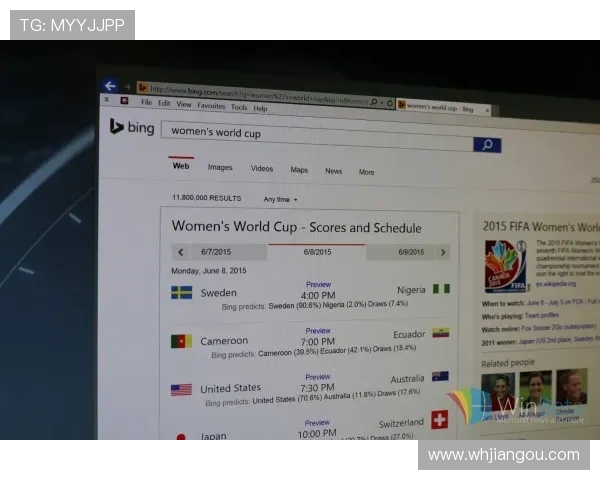
Task: Click the blue search magnifier button
Action: point(487,145)
